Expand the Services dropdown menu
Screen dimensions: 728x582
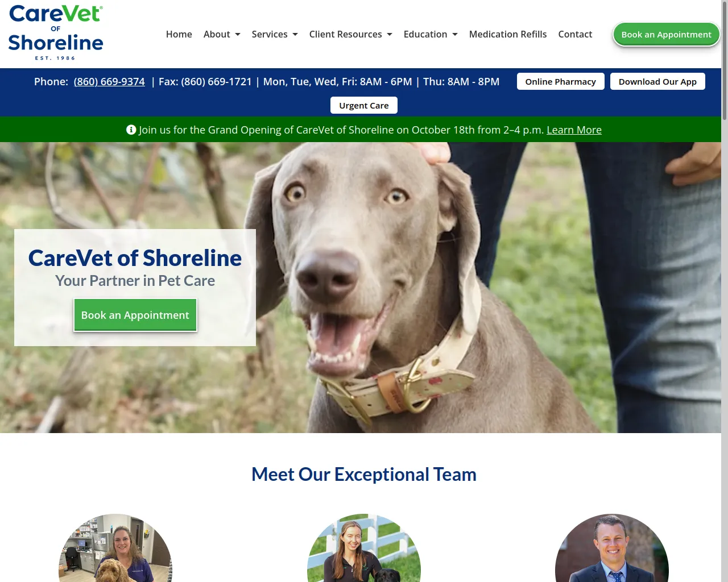[x=275, y=34]
